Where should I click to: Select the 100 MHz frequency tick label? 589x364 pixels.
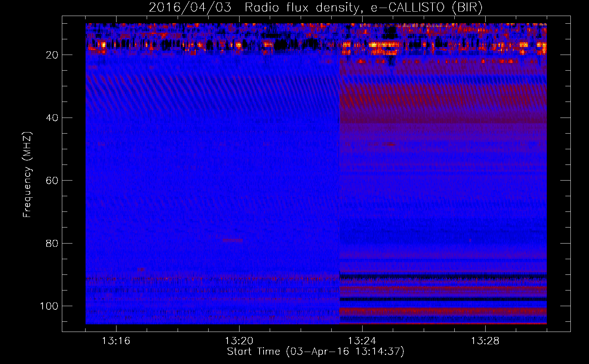click(49, 306)
